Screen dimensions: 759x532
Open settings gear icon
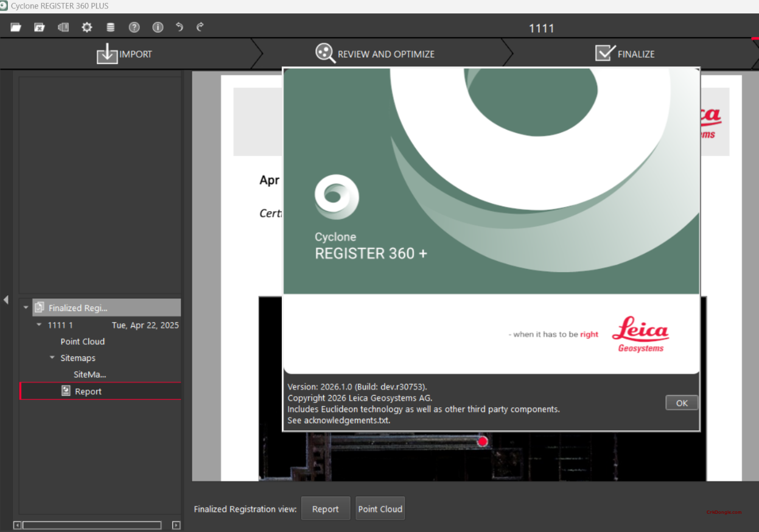(x=87, y=27)
